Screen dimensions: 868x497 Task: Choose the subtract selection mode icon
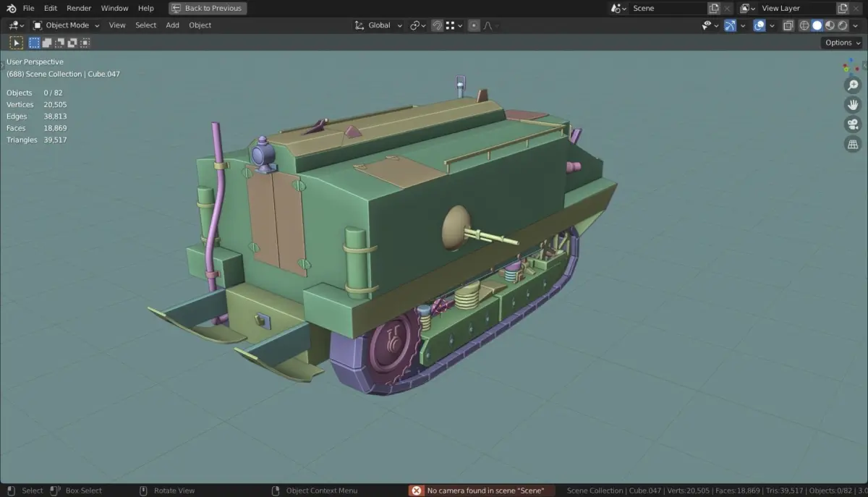(59, 43)
